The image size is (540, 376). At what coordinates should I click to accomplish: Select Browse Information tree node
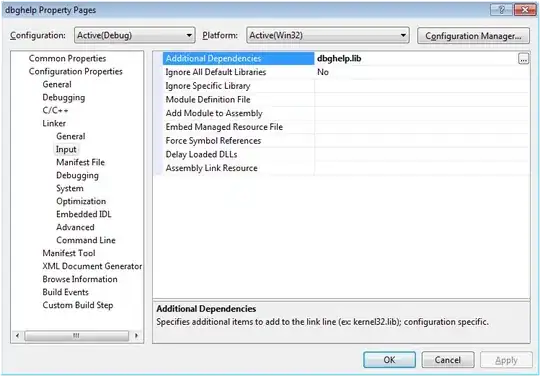click(x=80, y=279)
